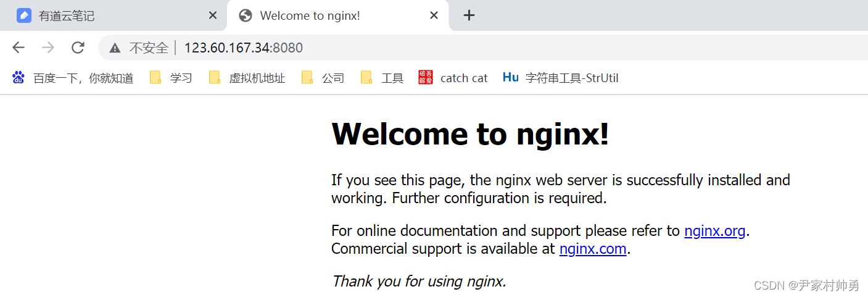Click the red catch cat favicon
This screenshot has height=297, width=868.
click(426, 77)
